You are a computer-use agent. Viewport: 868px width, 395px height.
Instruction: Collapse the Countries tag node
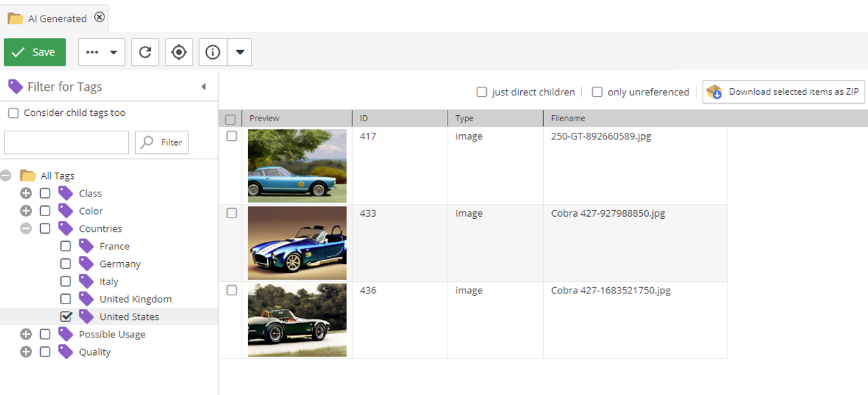(26, 228)
